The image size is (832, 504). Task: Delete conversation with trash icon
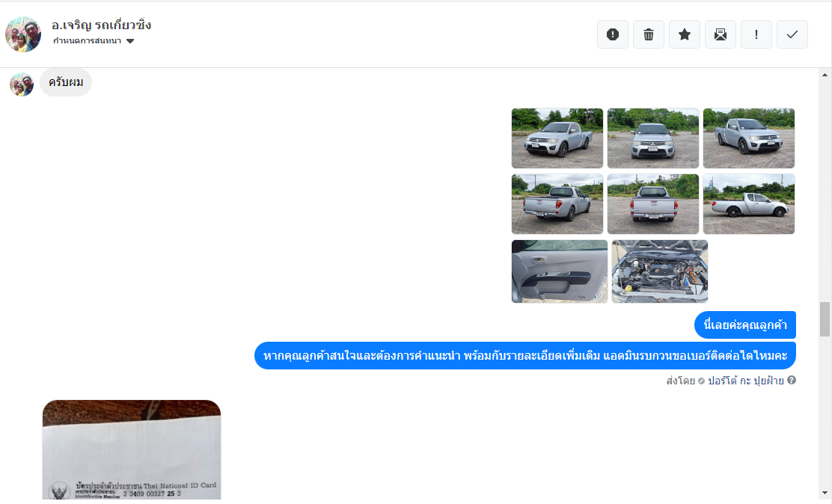649,34
